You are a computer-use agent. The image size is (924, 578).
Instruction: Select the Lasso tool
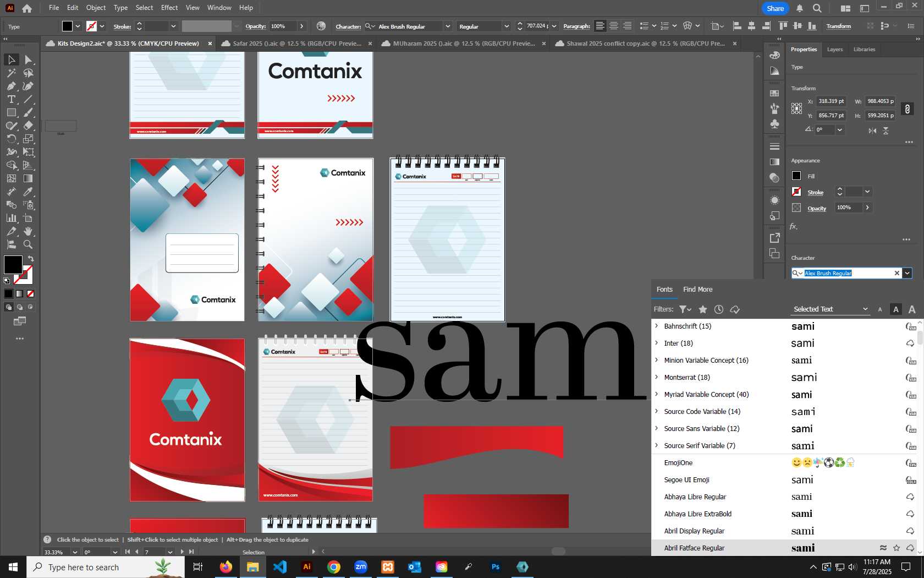pos(29,73)
